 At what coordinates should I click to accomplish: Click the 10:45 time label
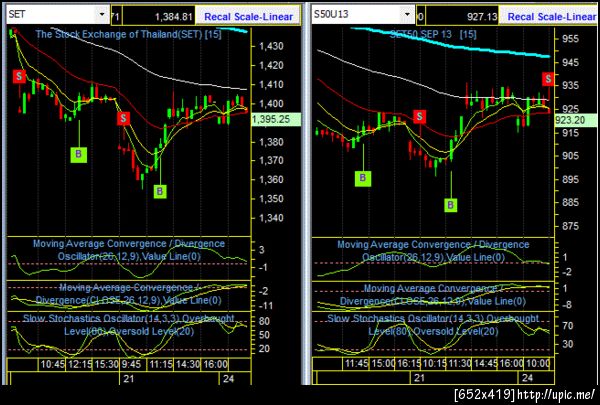tap(52, 364)
